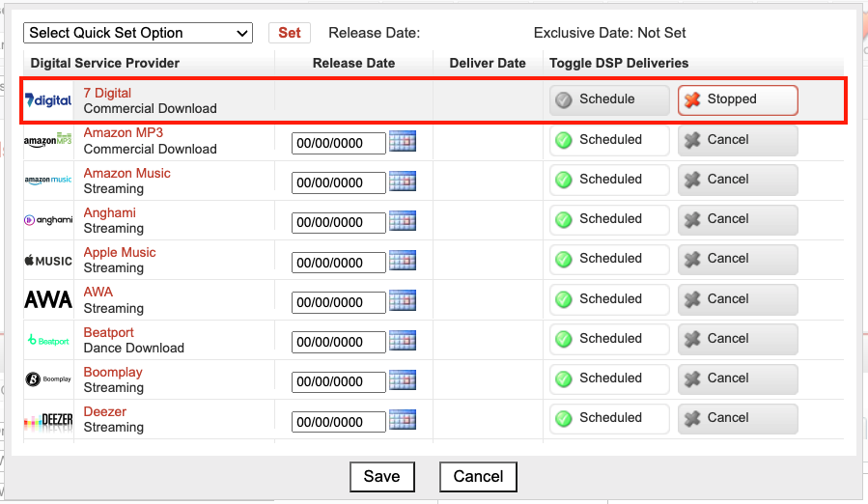The width and height of the screenshot is (868, 504).
Task: Open the Beatport provider link
Action: 108,332
